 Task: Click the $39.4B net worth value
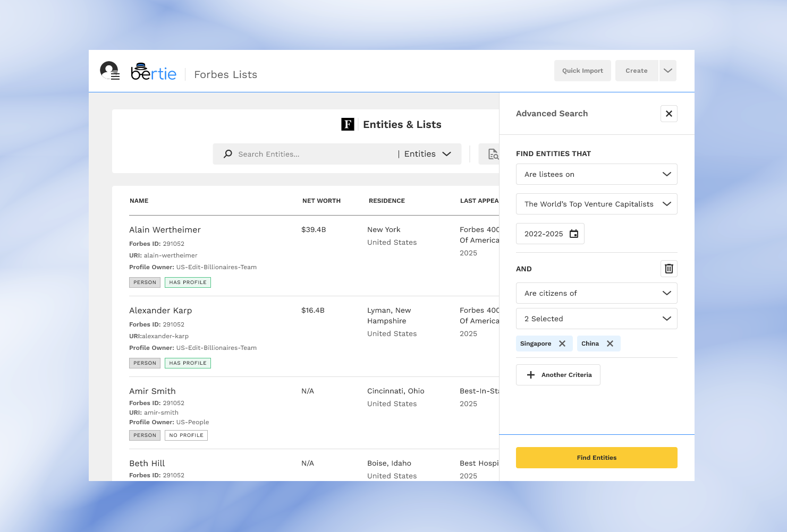pos(314,230)
